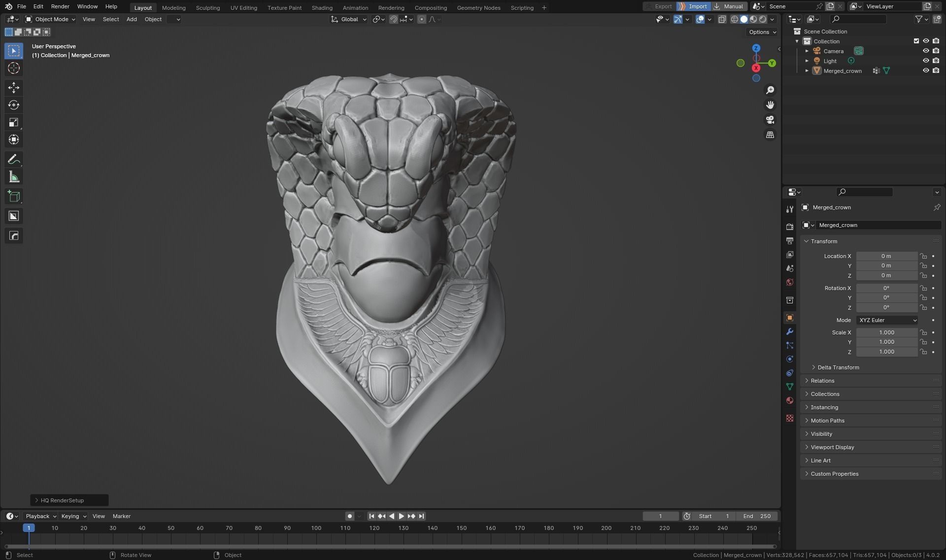Screen dimensions: 946x560
Task: Open the Object Constraints tab
Action: click(x=790, y=373)
